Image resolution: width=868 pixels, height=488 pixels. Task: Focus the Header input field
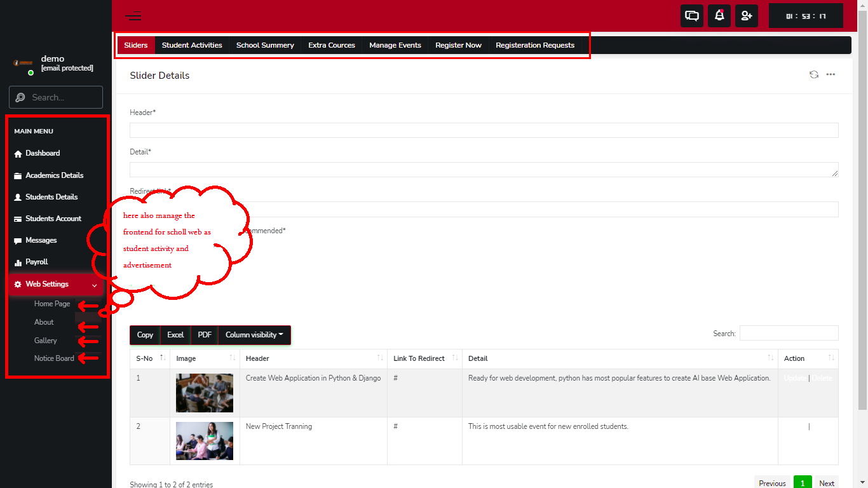484,130
